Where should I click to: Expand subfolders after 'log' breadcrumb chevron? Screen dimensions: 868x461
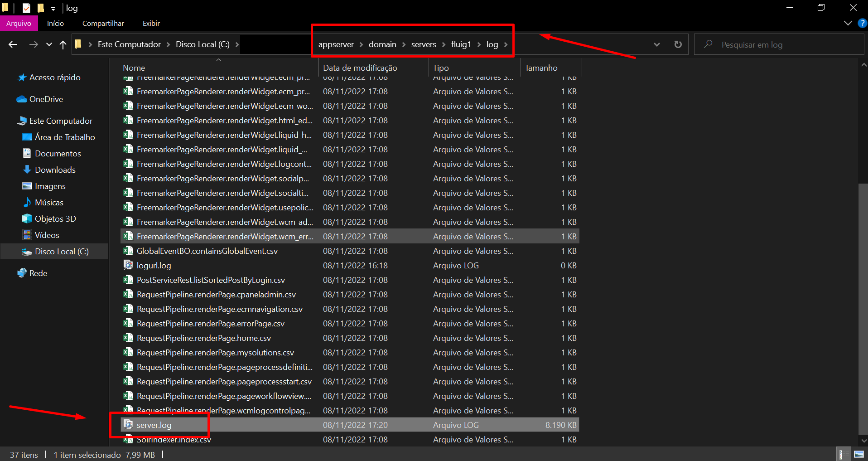506,44
